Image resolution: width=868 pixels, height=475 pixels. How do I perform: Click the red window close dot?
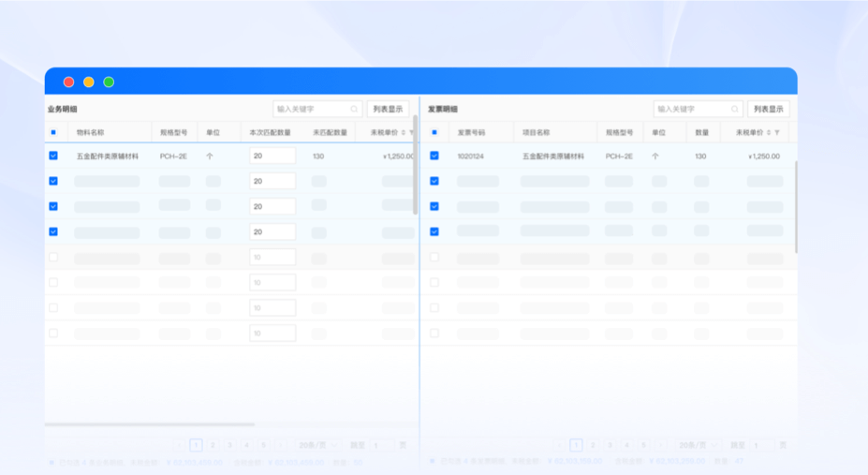click(x=68, y=82)
